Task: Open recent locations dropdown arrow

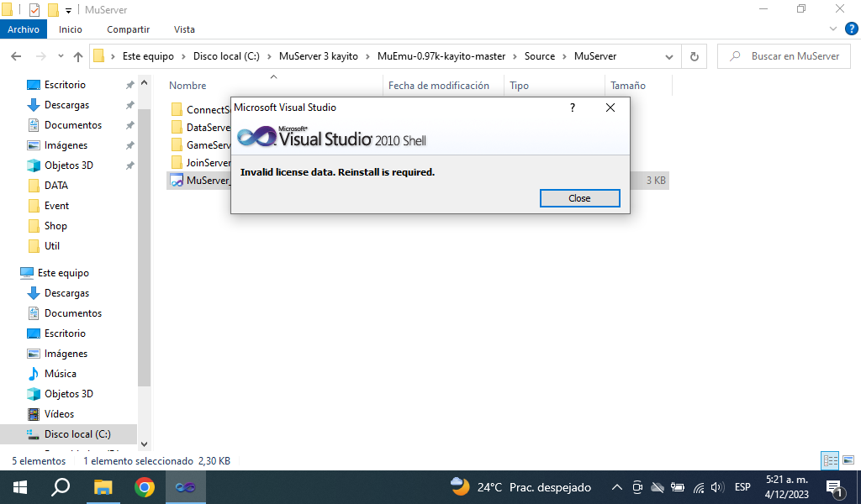Action: [x=61, y=56]
